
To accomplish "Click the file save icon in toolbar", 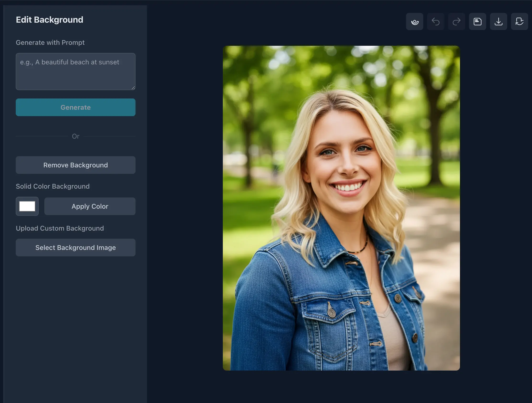I will tap(477, 21).
